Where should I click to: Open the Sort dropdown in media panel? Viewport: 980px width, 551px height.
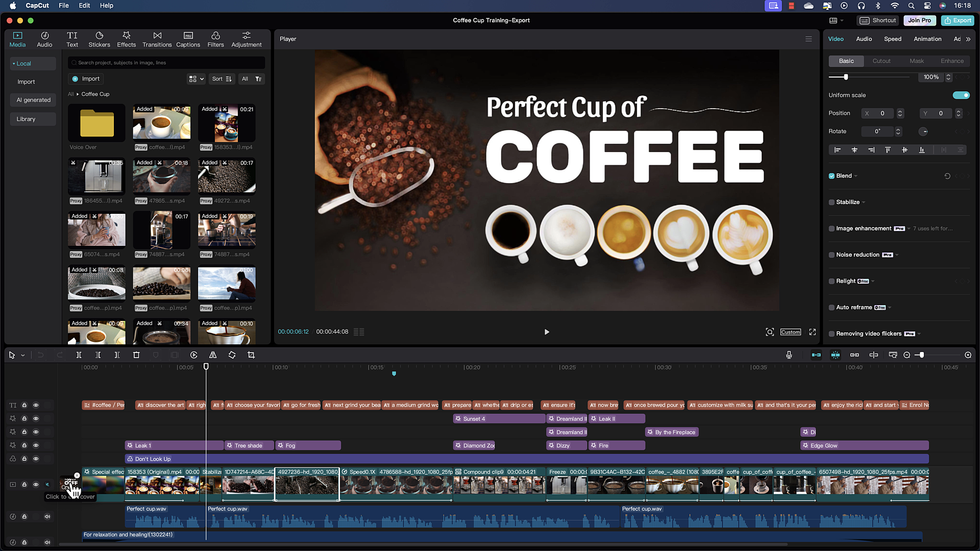coord(222,79)
